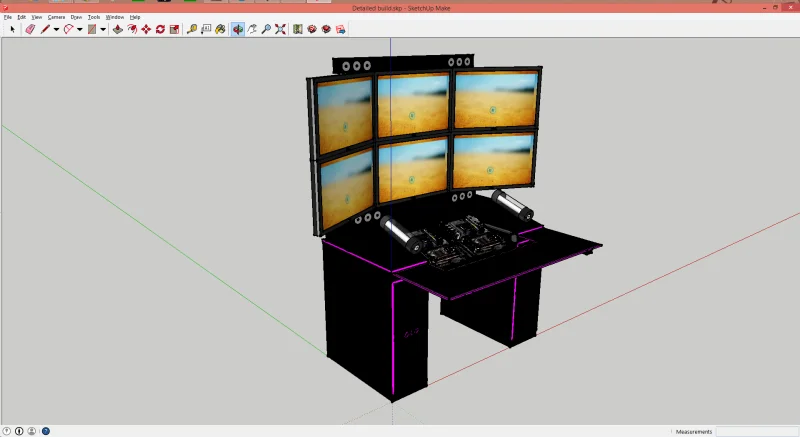Select the Move tool
The width and height of the screenshot is (800, 437).
[x=146, y=30]
